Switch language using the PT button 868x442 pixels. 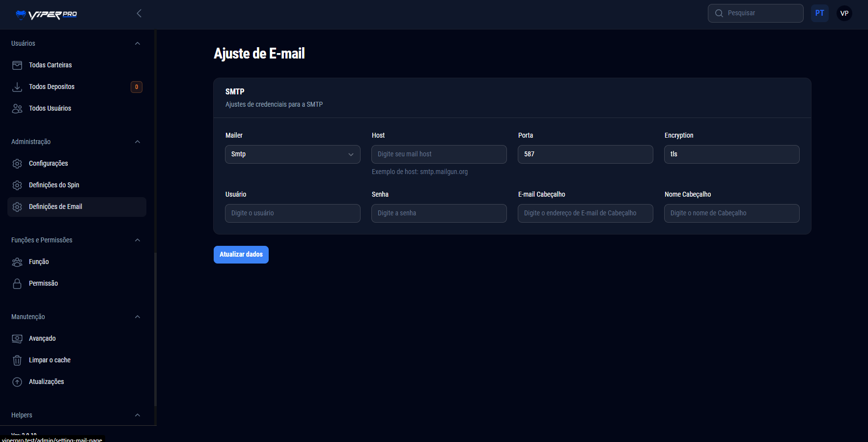(x=819, y=13)
